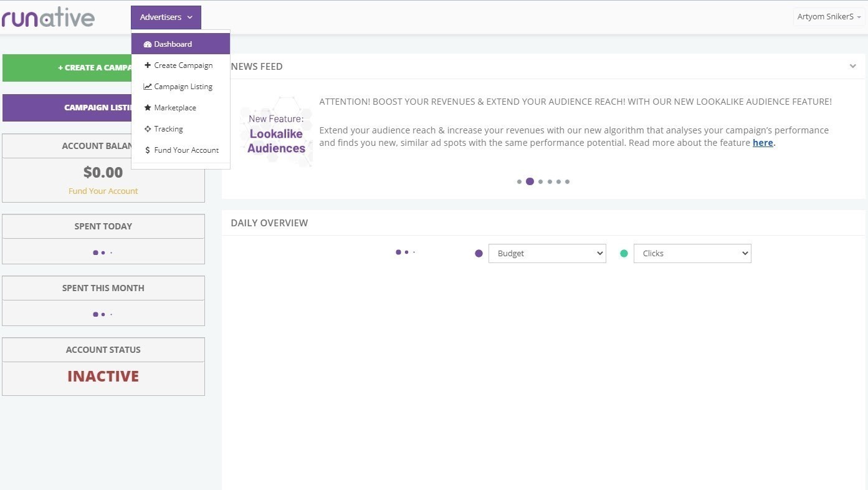Image resolution: width=868 pixels, height=490 pixels.
Task: Click the crosshair icon beside Tracking
Action: (x=148, y=129)
